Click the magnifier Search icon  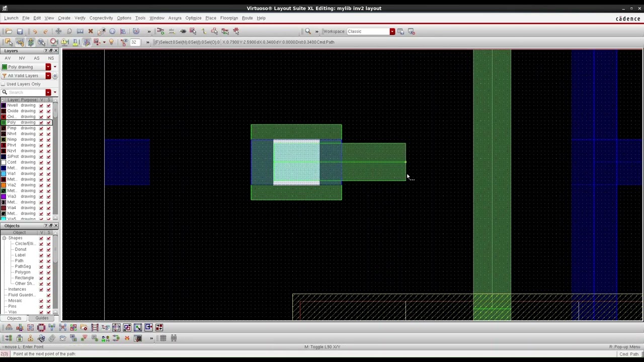[x=308, y=31]
